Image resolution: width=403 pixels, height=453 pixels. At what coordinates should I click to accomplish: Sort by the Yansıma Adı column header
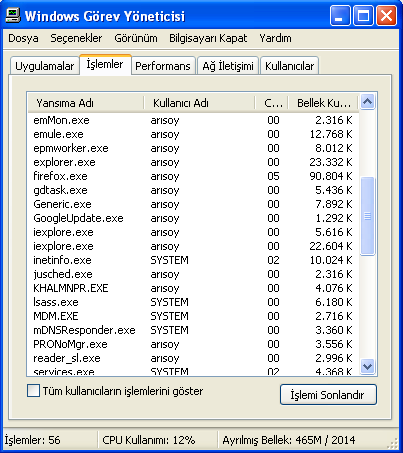86,103
